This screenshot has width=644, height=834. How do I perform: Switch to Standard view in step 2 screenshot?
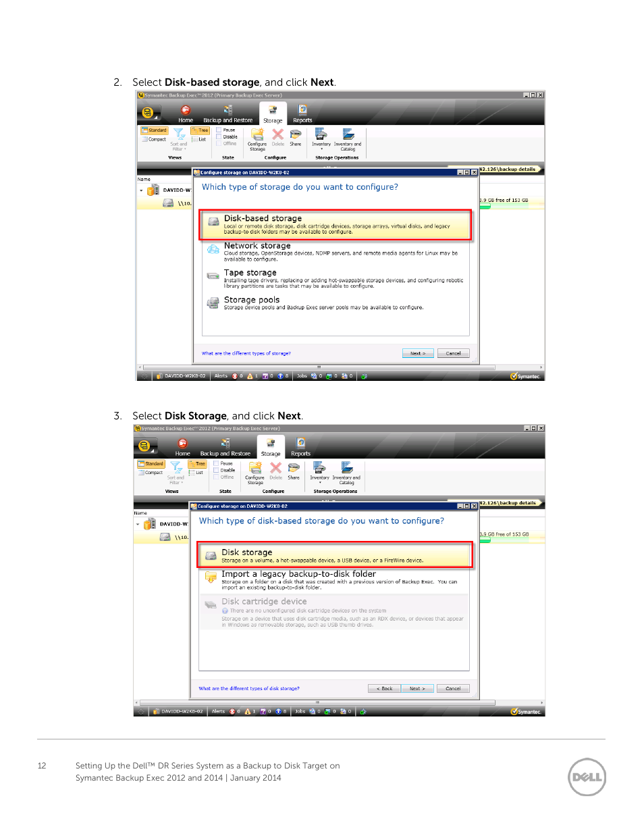click(x=154, y=130)
